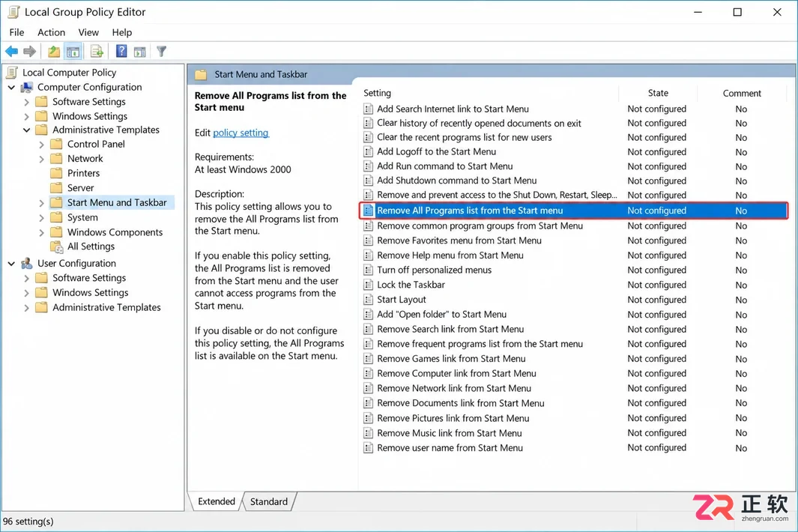Click the folder icon in Start Menu and Taskbar header

click(x=201, y=74)
